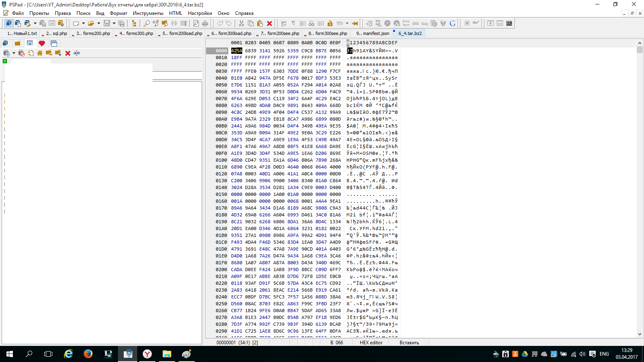The height and width of the screenshot is (362, 644).
Task: Select the 6_4.tar.bz2 tab
Action: point(409,33)
